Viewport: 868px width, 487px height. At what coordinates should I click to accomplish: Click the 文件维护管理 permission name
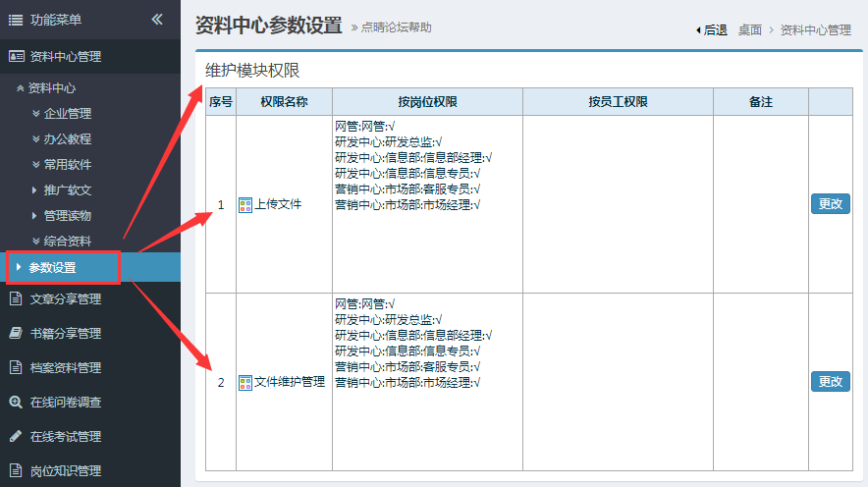coord(290,382)
